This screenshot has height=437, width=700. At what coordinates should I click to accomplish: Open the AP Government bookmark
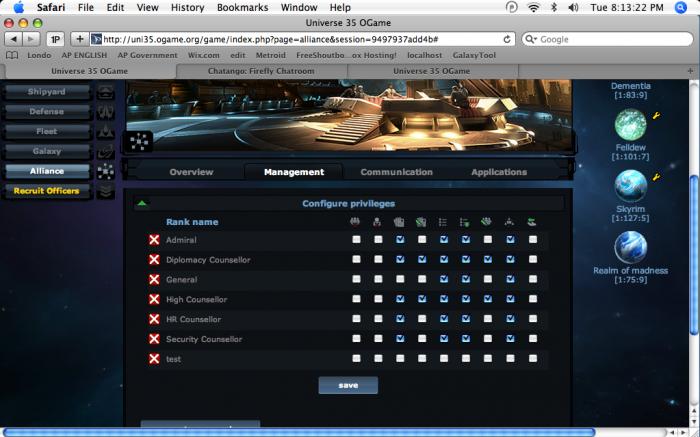pos(147,55)
